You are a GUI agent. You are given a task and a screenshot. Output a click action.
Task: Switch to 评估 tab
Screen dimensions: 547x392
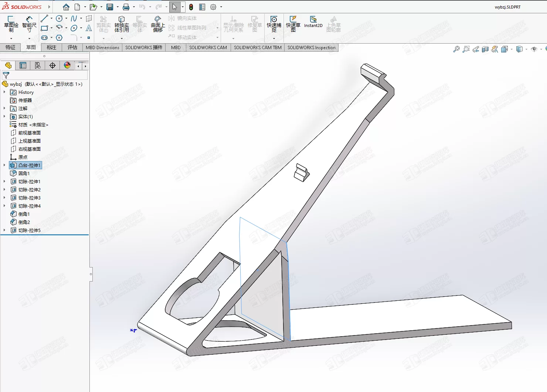tap(72, 47)
